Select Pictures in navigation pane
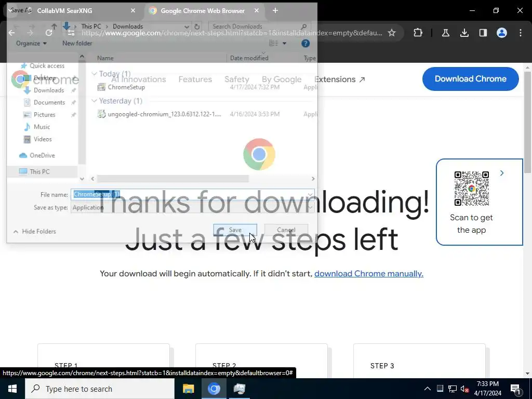Screen dimensions: 532x399 pyautogui.click(x=44, y=115)
